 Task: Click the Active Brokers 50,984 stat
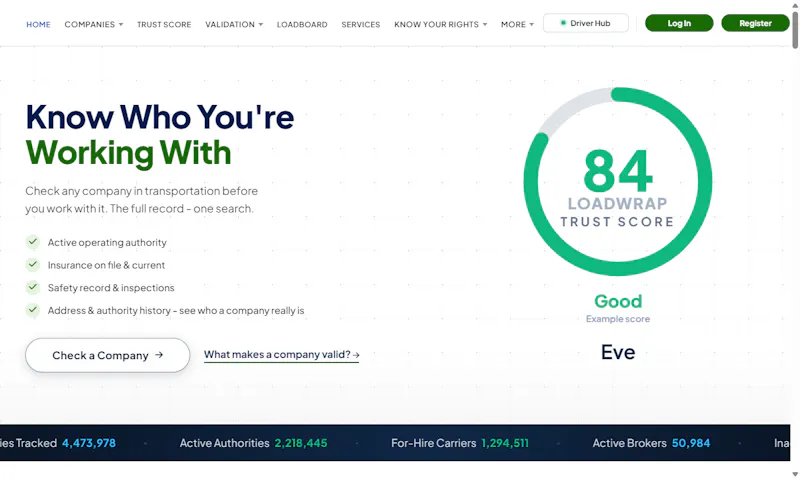(x=651, y=443)
